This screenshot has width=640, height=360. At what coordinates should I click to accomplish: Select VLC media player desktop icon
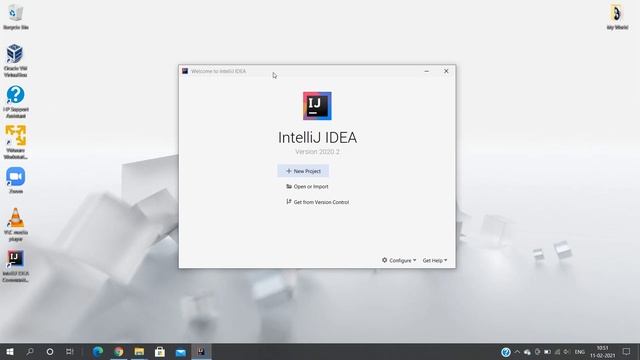point(16,224)
